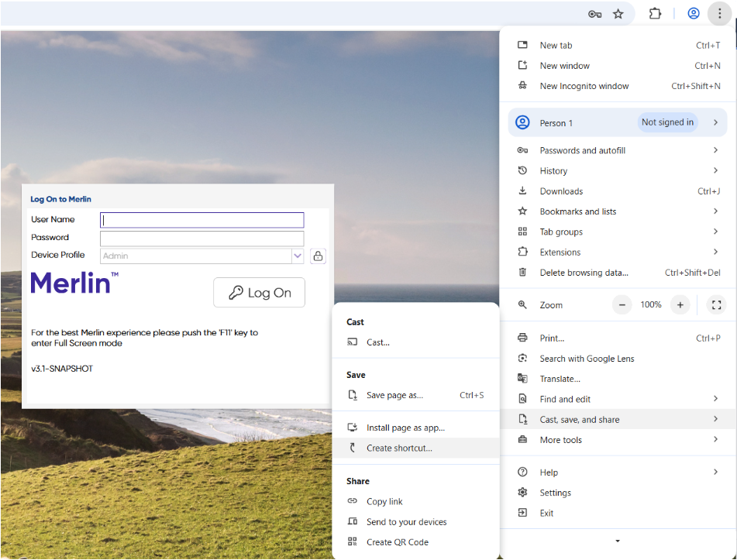Open the Person 1 profile entry

(618, 122)
